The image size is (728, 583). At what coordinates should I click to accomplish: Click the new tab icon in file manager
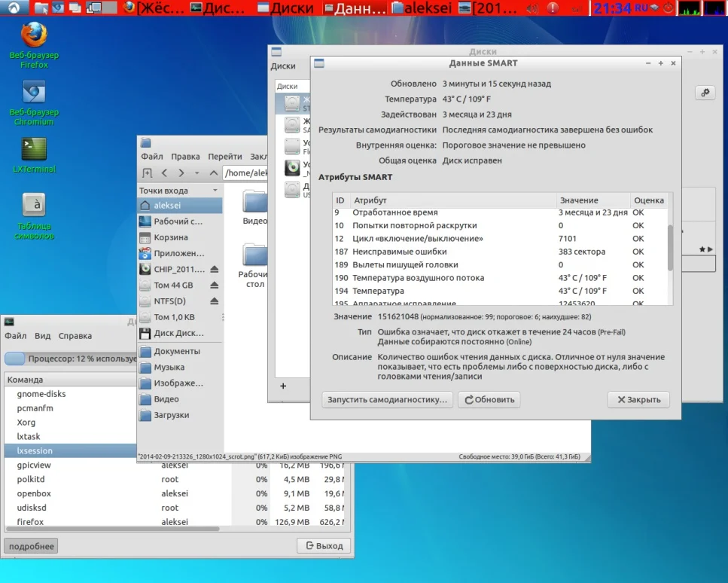click(147, 173)
